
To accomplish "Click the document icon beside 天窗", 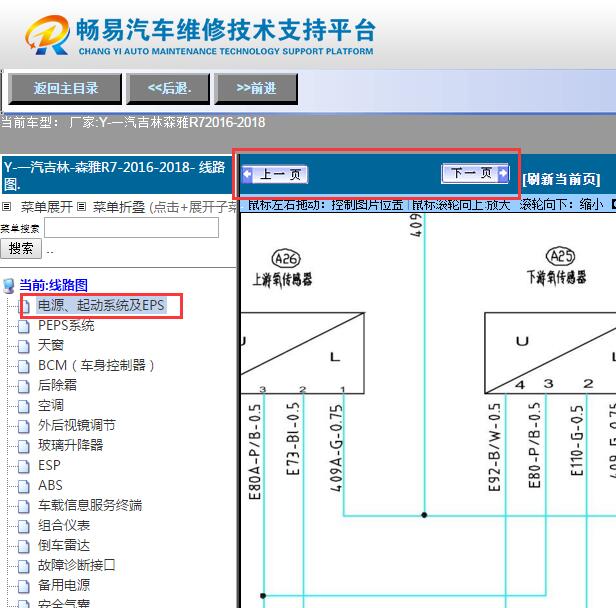I will click(24, 346).
